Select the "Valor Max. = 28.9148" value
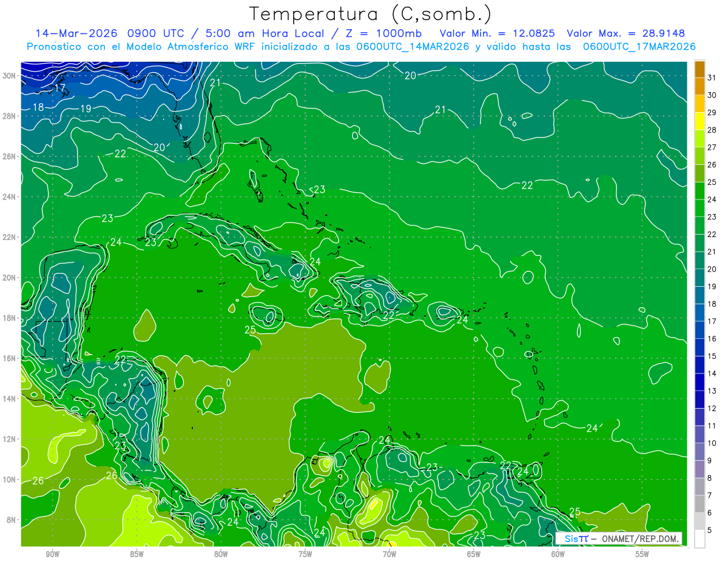Screen dimensions: 728x562 625,33
